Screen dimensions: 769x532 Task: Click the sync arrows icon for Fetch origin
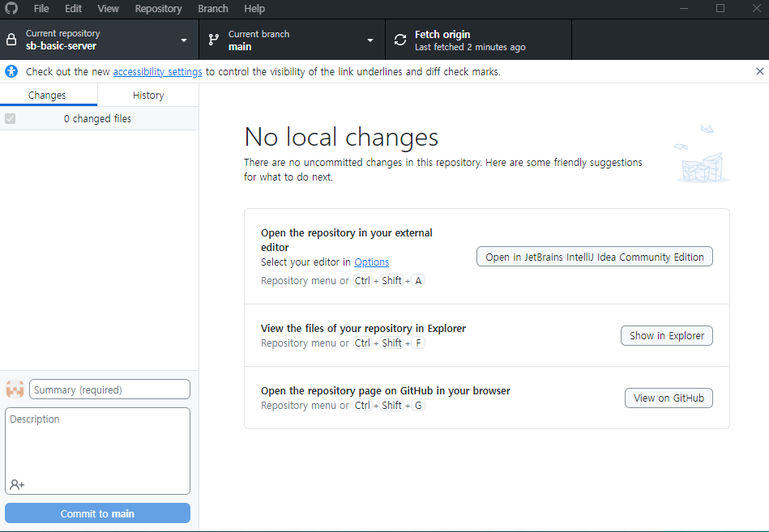pos(400,40)
